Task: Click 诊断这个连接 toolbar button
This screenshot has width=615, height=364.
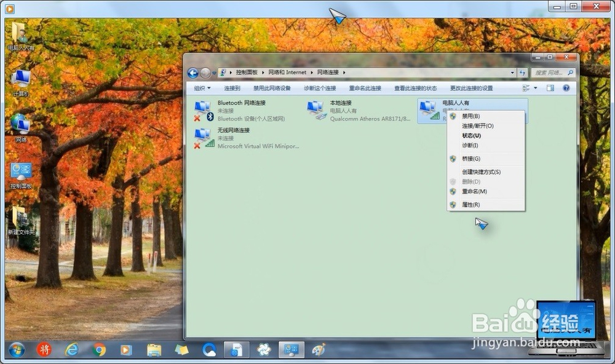Action: coord(320,89)
